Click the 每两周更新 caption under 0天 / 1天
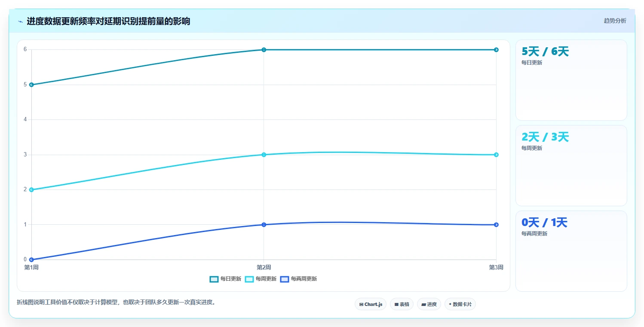 tap(534, 234)
